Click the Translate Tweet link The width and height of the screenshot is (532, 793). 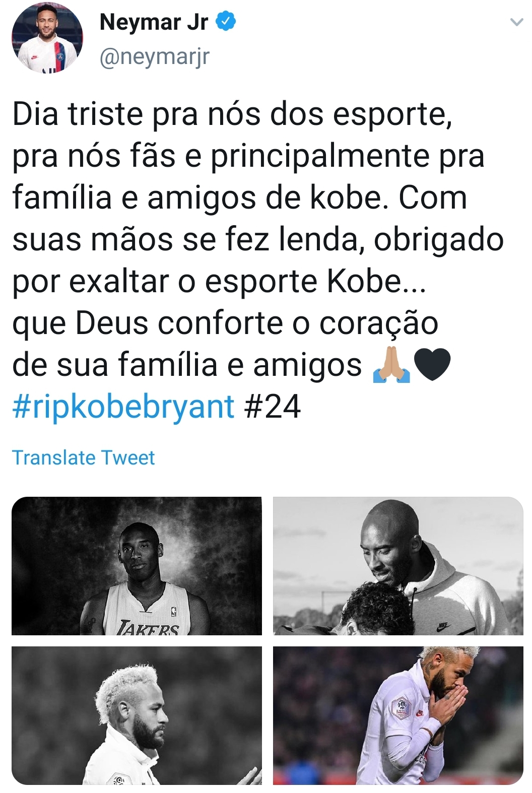click(84, 457)
